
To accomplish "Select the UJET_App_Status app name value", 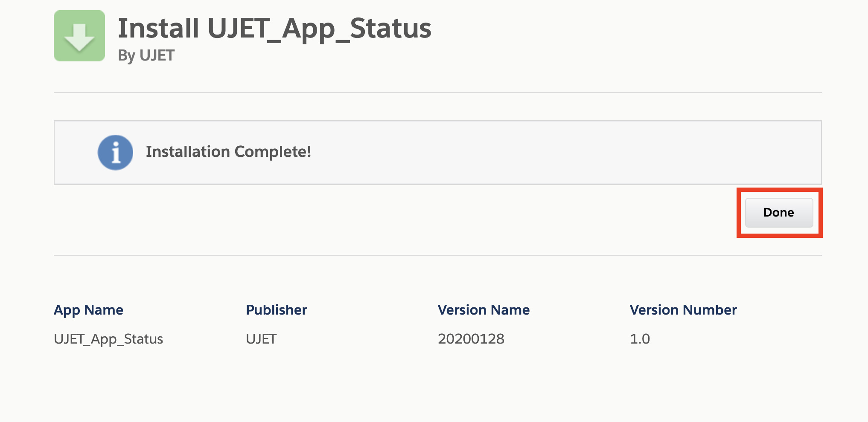I will pos(108,339).
